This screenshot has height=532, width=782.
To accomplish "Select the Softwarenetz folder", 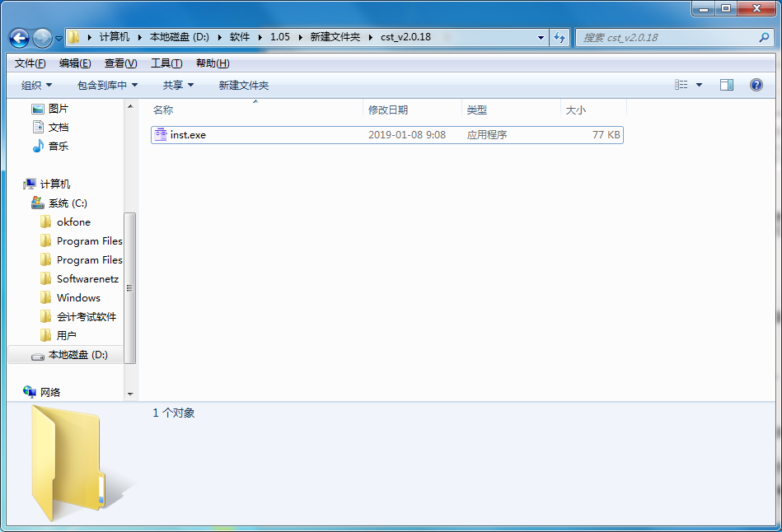I will click(87, 279).
